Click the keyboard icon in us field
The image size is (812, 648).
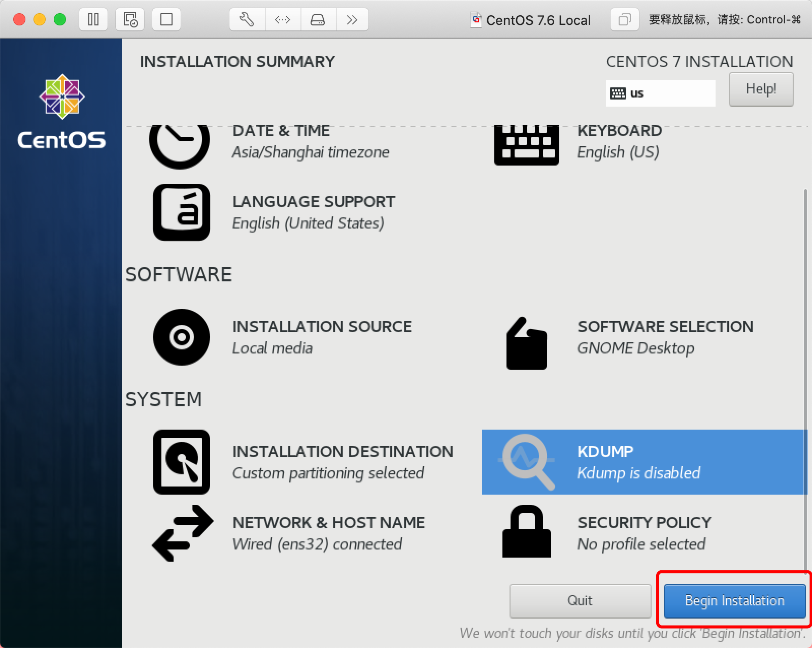coord(618,93)
